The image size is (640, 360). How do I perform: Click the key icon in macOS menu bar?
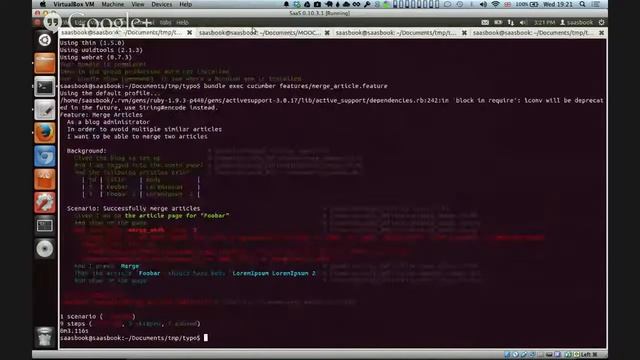[x=367, y=4]
